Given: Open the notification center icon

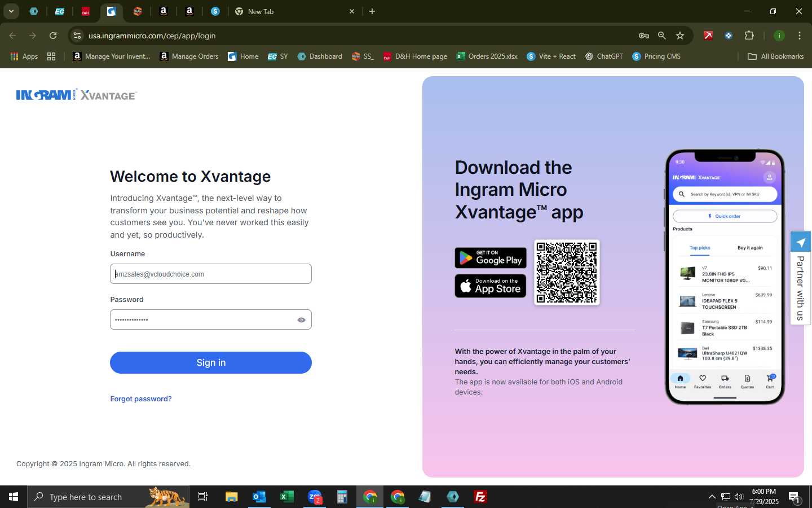Looking at the screenshot, I should coord(794,497).
